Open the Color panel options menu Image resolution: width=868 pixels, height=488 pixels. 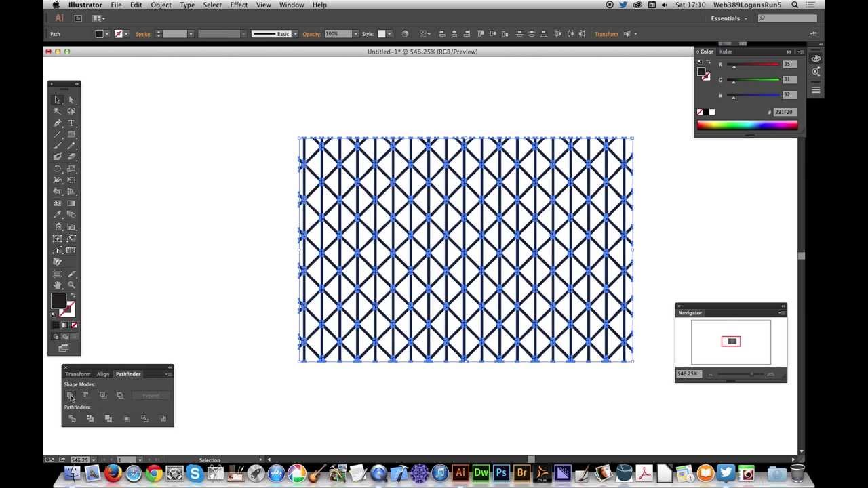point(800,52)
